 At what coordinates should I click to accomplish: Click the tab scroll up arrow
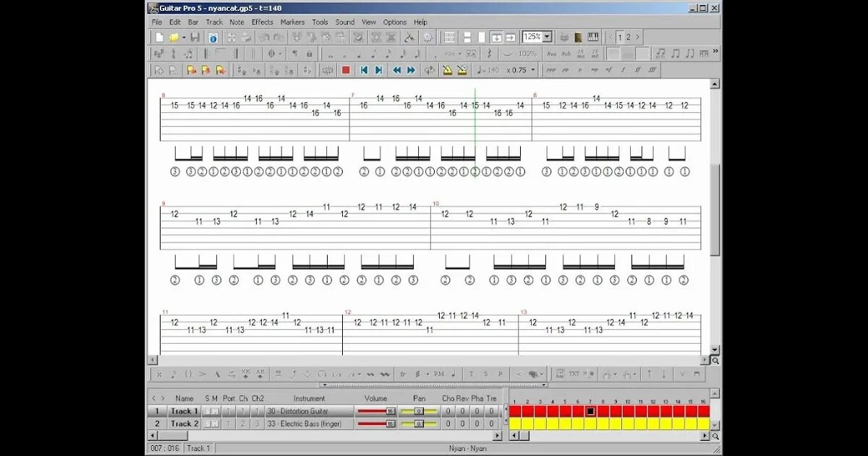tap(715, 84)
